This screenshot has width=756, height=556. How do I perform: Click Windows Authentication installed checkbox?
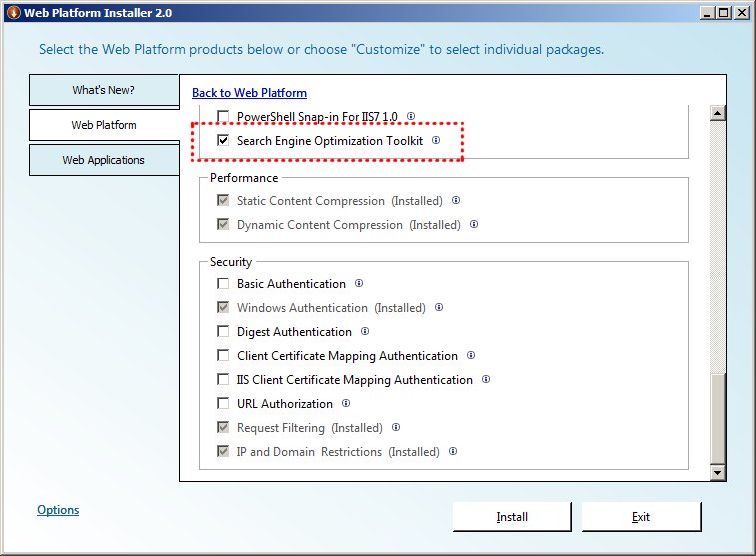coord(223,307)
